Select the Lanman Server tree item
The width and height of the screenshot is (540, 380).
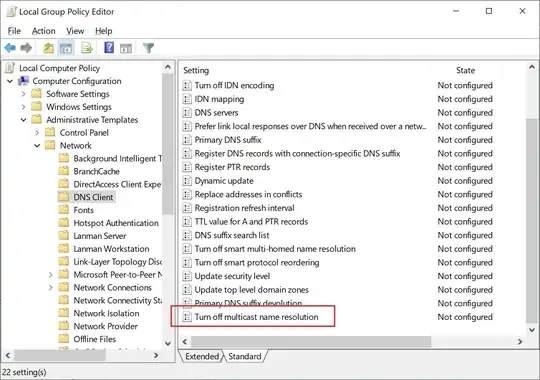(100, 236)
